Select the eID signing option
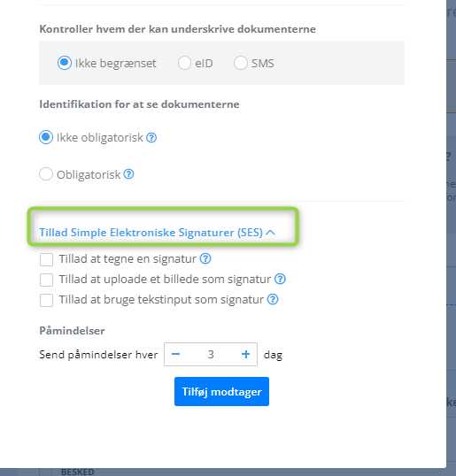 pyautogui.click(x=184, y=63)
